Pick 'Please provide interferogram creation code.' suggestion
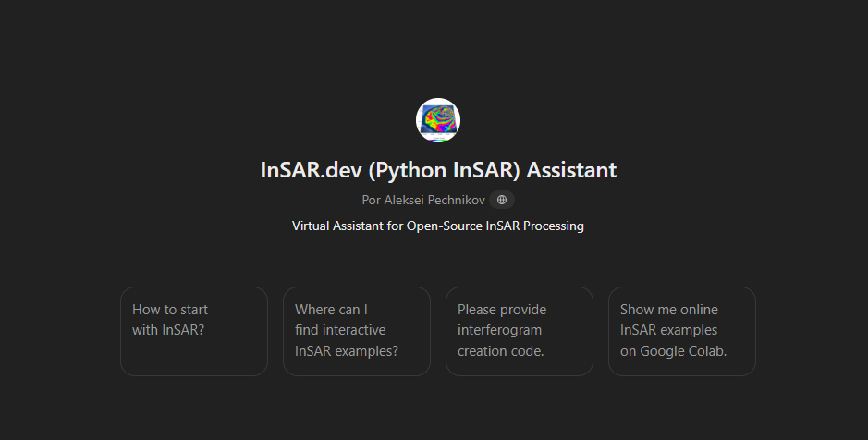Viewport: 868px width, 440px height. point(519,331)
